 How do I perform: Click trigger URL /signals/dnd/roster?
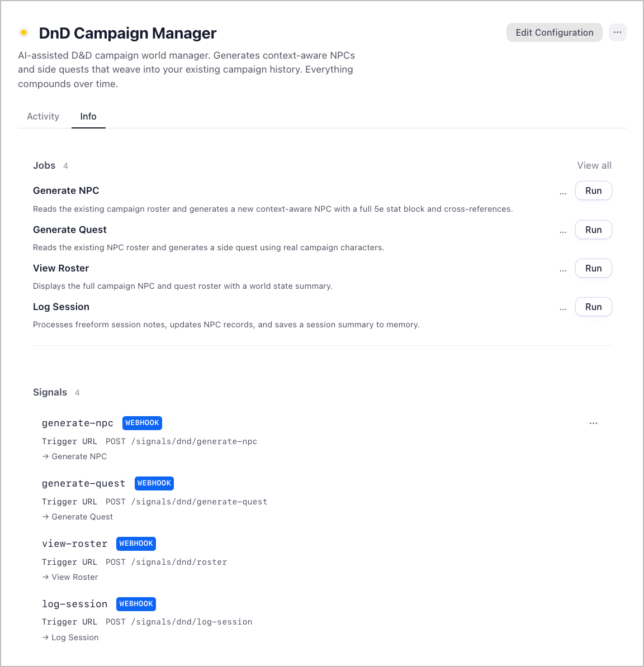coord(179,563)
